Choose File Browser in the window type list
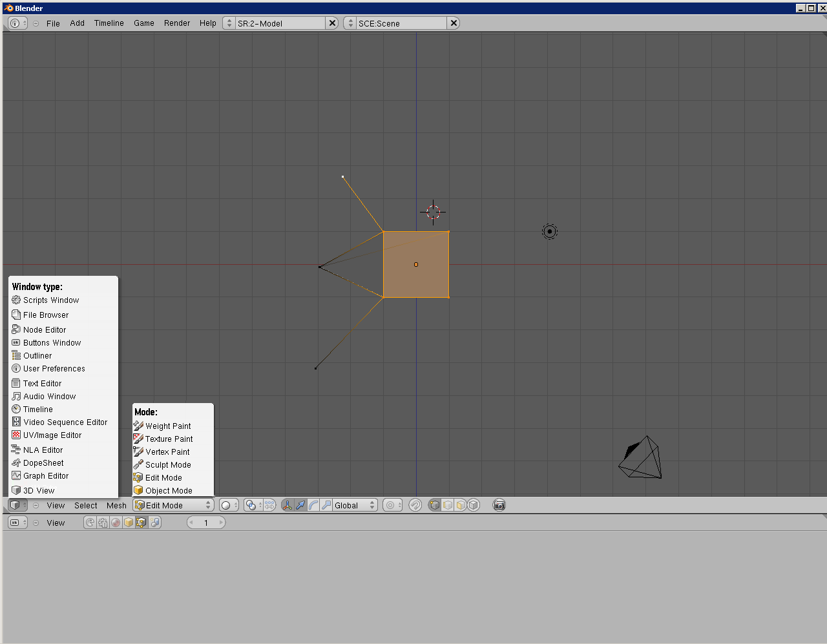 pos(63,315)
